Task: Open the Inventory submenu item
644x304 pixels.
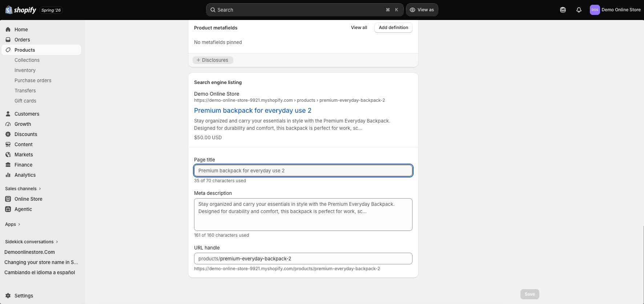Action: (x=25, y=70)
